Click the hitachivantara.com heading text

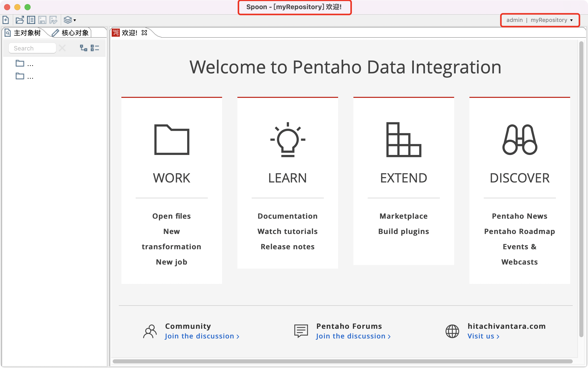click(x=506, y=326)
